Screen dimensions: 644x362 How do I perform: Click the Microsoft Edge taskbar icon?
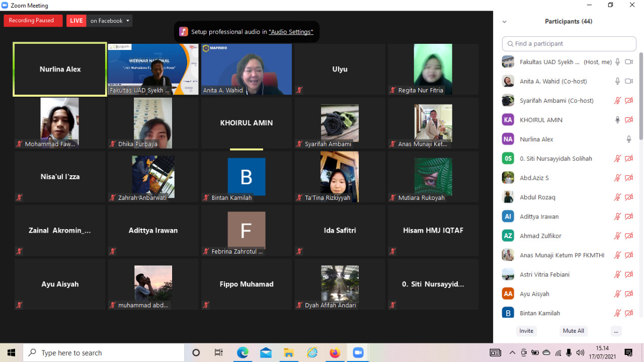tap(243, 352)
